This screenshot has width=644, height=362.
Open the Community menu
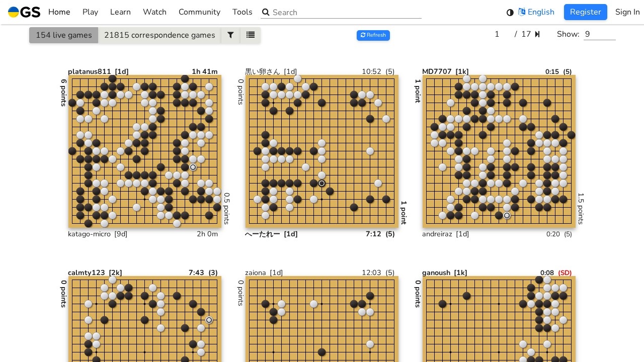pyautogui.click(x=199, y=12)
